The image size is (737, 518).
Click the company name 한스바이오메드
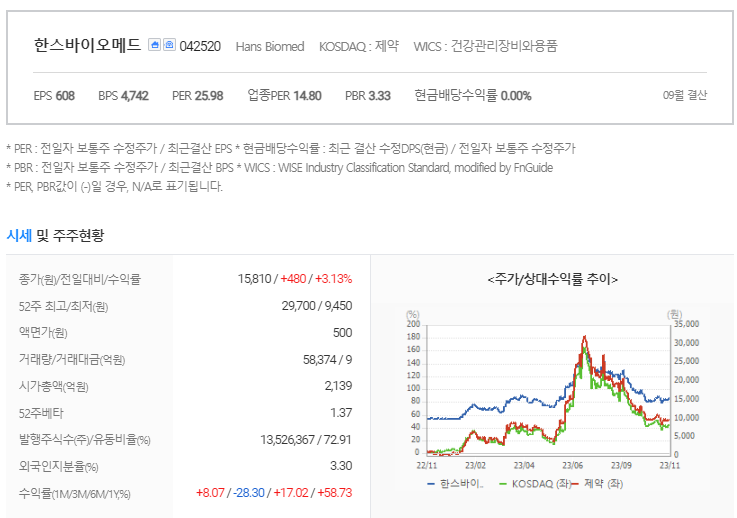87,45
